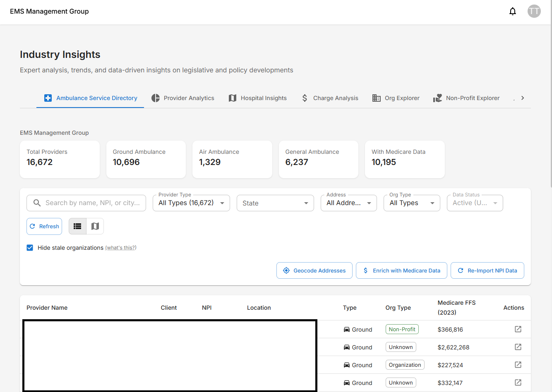
Task: Click the General Ambulance card
Action: coord(319,159)
